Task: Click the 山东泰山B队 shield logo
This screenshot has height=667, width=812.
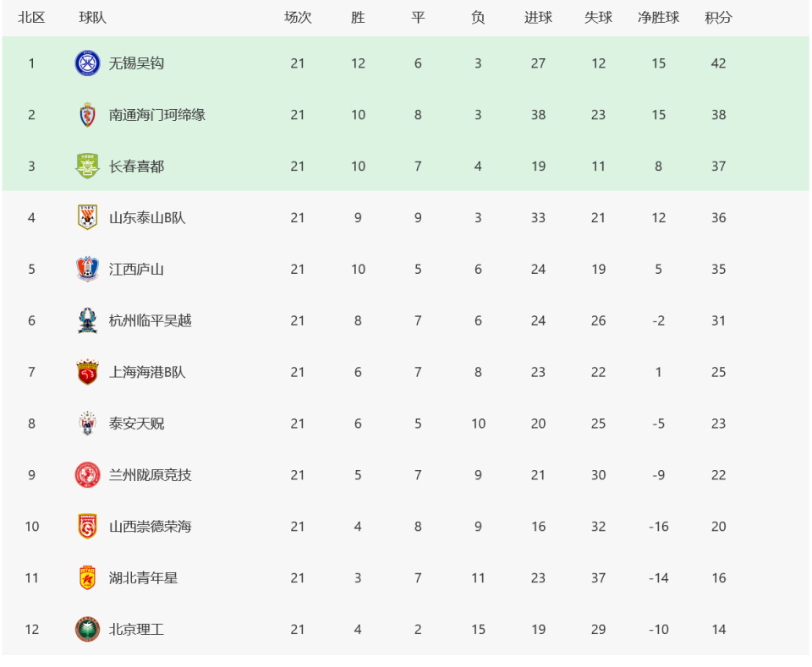Action: (87, 217)
